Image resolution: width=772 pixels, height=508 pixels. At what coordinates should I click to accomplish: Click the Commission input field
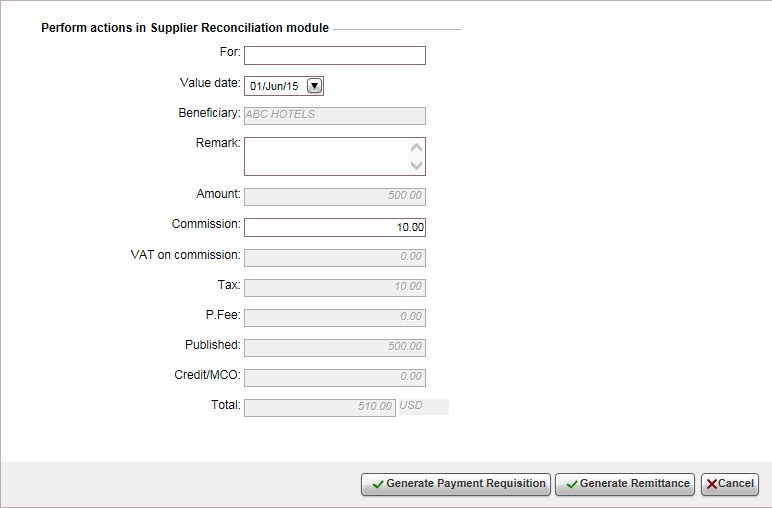pos(335,227)
